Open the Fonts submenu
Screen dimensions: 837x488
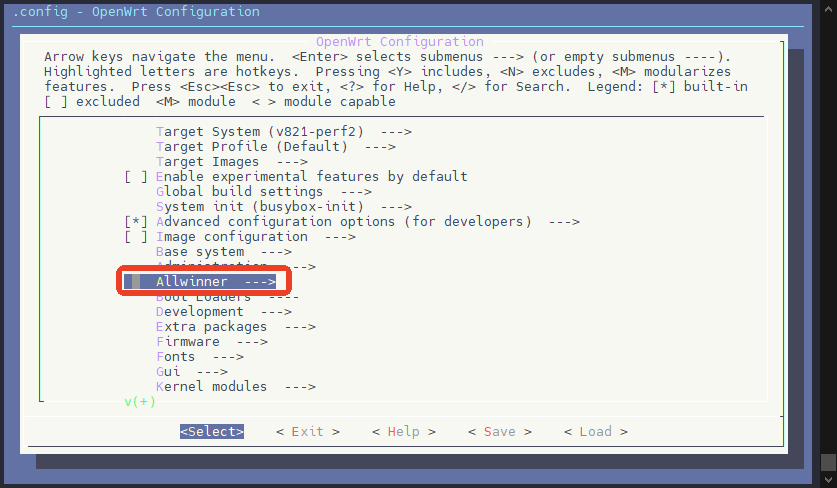[x=200, y=356]
